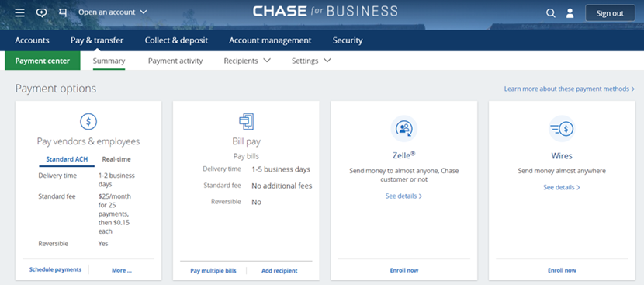Open See details under Zelle
Viewport: 644px width, 285px height.
click(x=403, y=196)
